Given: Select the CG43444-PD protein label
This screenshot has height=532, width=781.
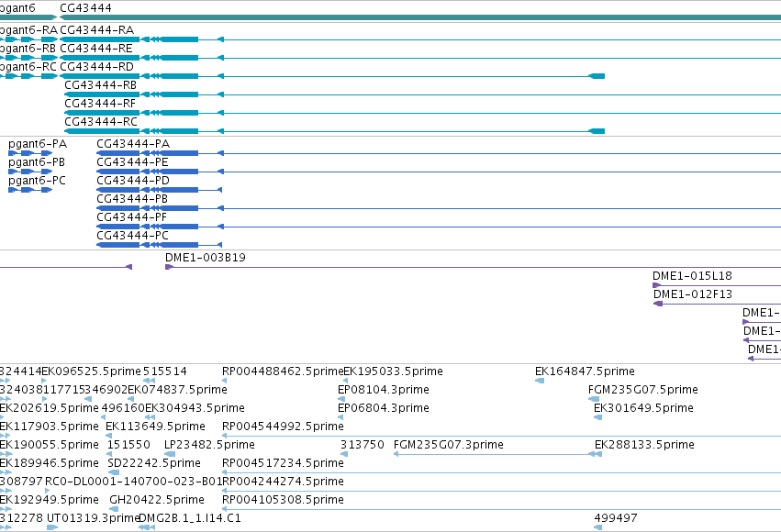Looking at the screenshot, I should 133,181.
